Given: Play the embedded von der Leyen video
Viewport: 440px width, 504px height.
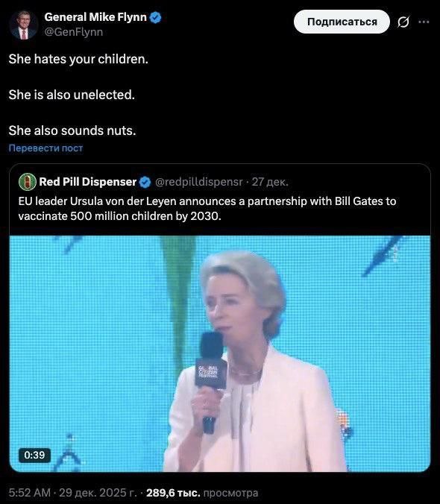Looking at the screenshot, I should tap(220, 353).
